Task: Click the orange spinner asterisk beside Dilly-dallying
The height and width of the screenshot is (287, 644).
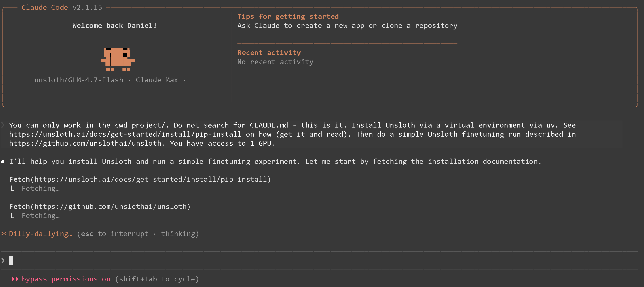Action: (x=4, y=234)
